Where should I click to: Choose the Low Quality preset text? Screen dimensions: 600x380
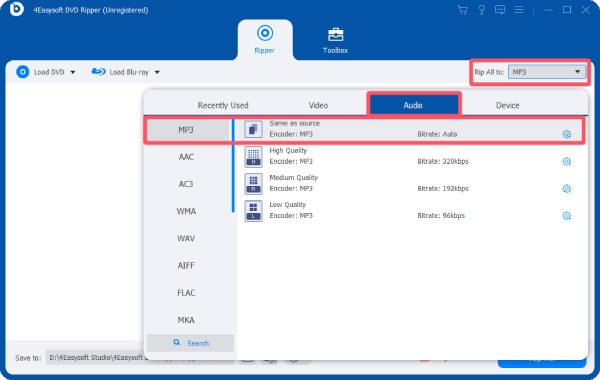tap(287, 205)
